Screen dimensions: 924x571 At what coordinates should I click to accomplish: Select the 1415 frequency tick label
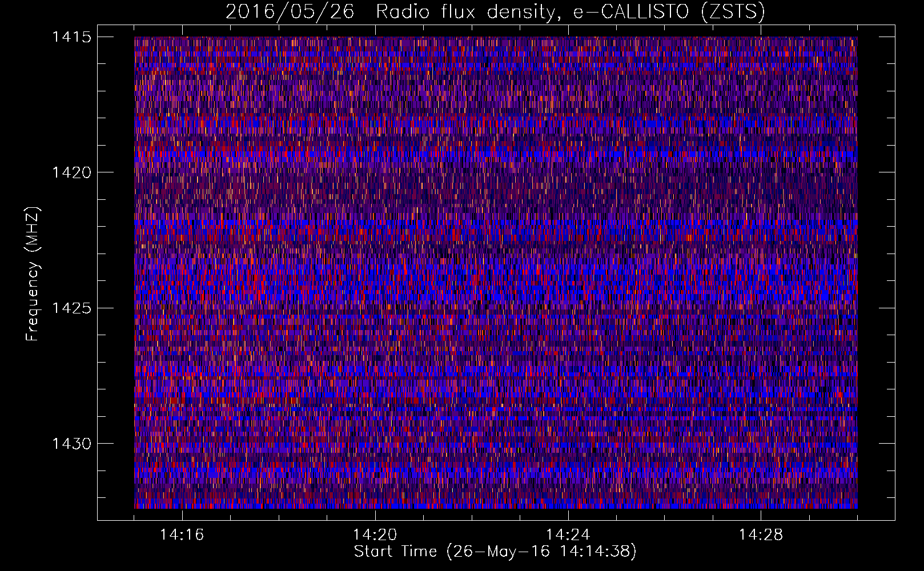tap(71, 37)
